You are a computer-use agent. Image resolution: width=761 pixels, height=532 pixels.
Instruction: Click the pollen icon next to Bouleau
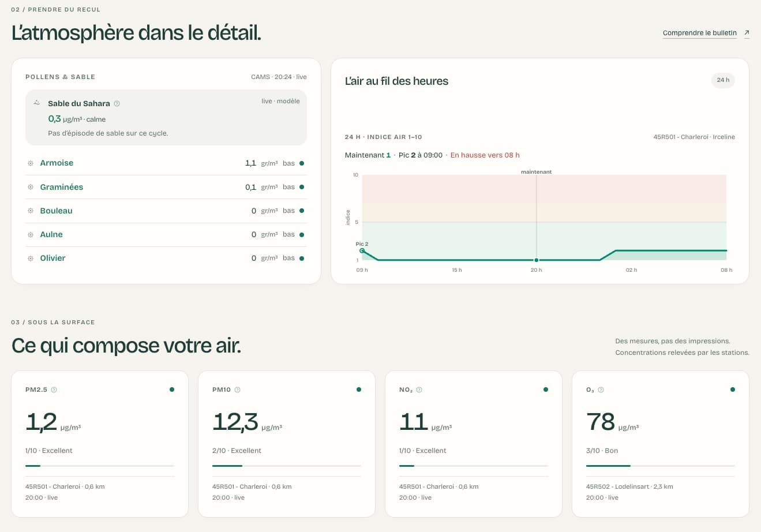click(x=31, y=211)
